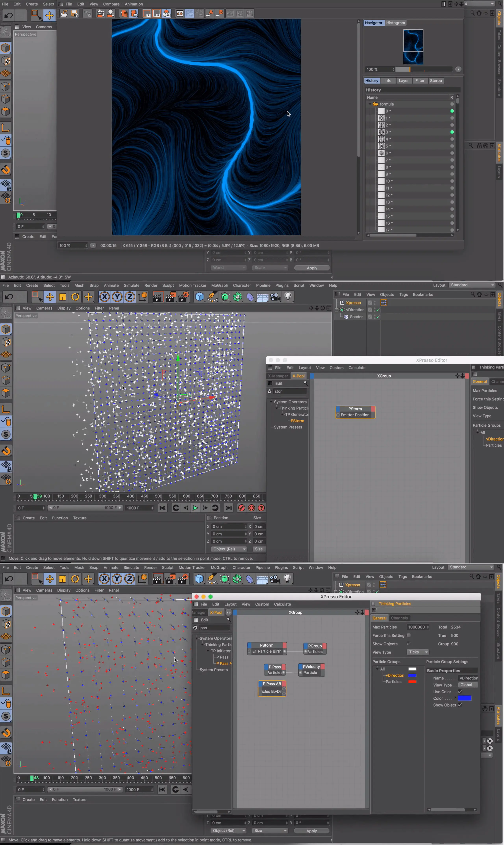
Task: Click the arrow button beside Navigator zoom slider
Action: click(x=458, y=69)
